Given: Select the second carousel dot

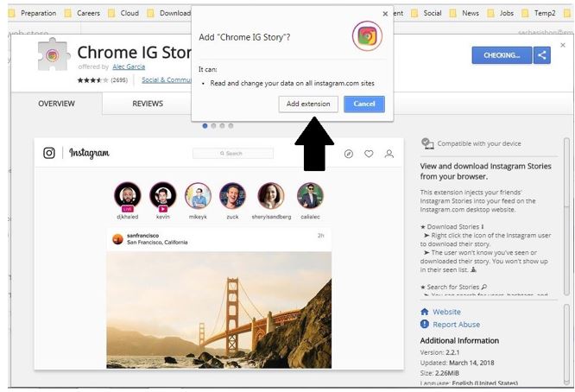Looking at the screenshot, I should (213, 126).
